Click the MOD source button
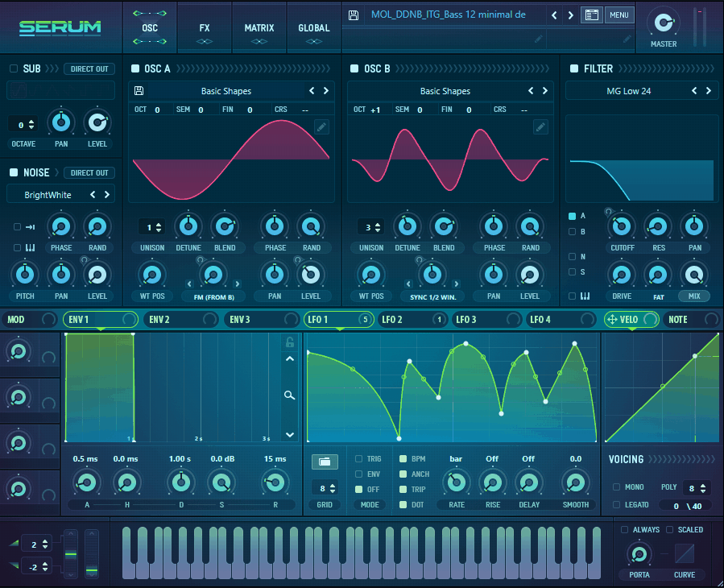Image resolution: width=724 pixels, height=588 pixels. click(x=29, y=319)
